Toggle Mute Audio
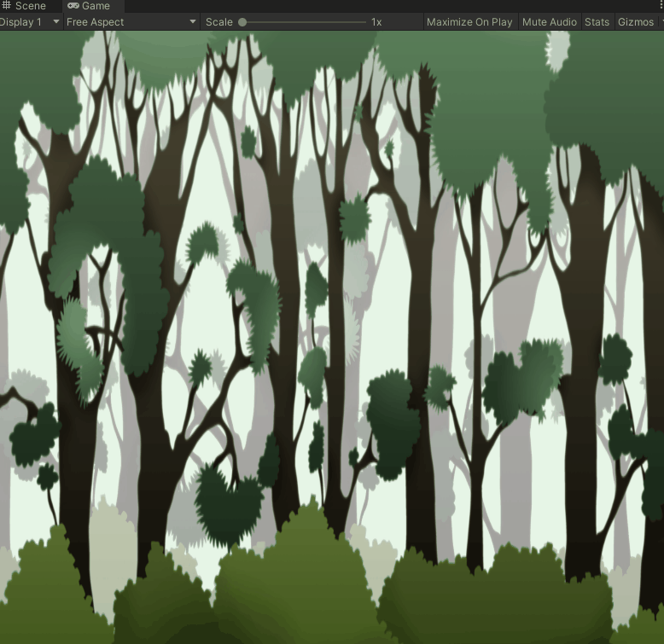The height and width of the screenshot is (644, 664). click(550, 22)
